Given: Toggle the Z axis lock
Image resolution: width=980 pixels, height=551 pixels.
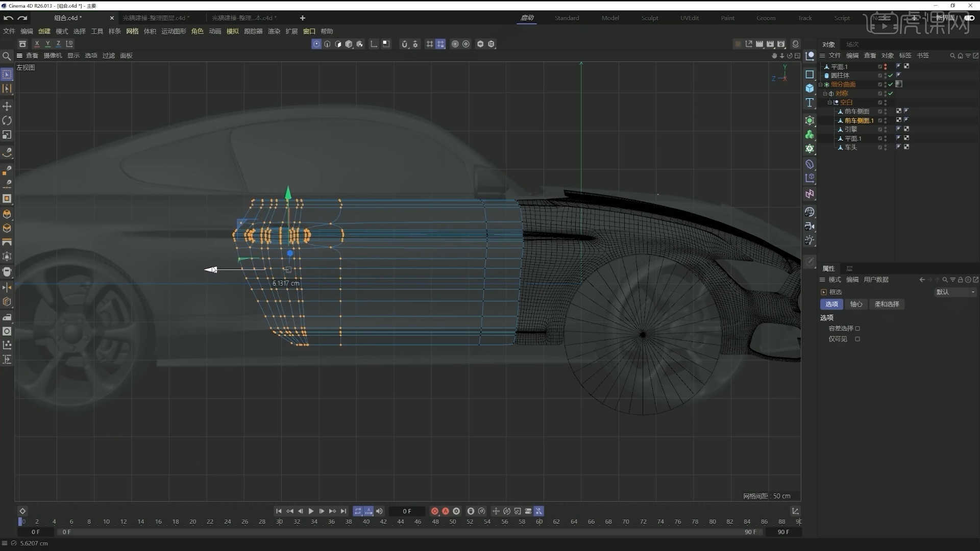Looking at the screenshot, I should coord(58,44).
